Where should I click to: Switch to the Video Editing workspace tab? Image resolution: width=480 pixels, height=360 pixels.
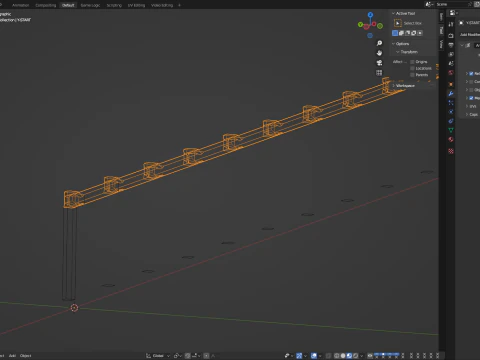(162, 5)
